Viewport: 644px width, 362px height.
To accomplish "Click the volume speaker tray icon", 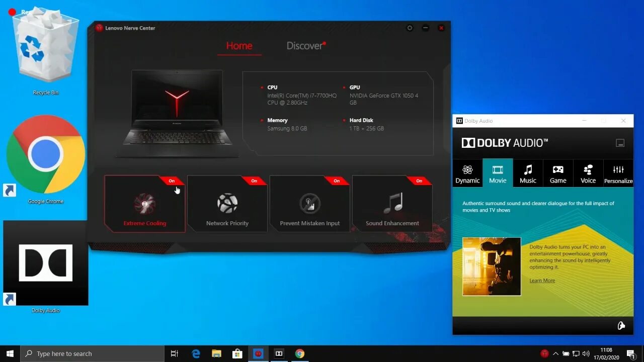I will (586, 353).
